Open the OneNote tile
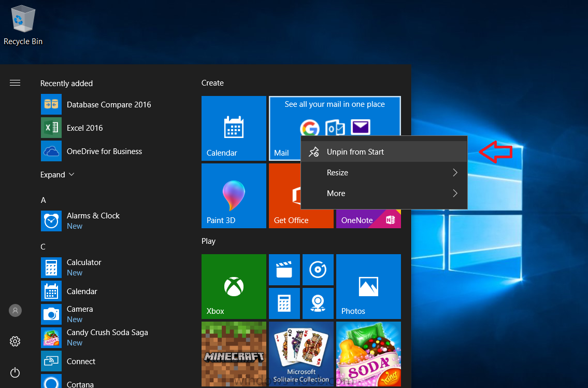 click(368, 218)
